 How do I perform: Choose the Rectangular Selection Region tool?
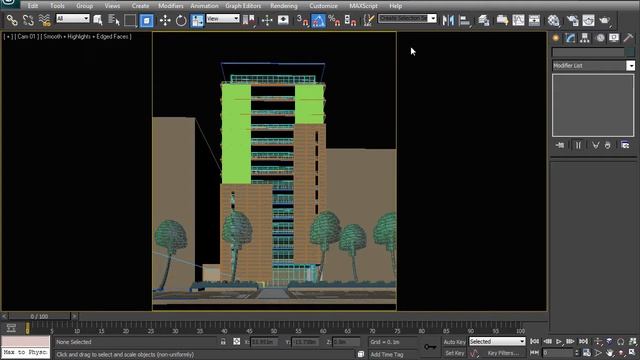(130, 20)
